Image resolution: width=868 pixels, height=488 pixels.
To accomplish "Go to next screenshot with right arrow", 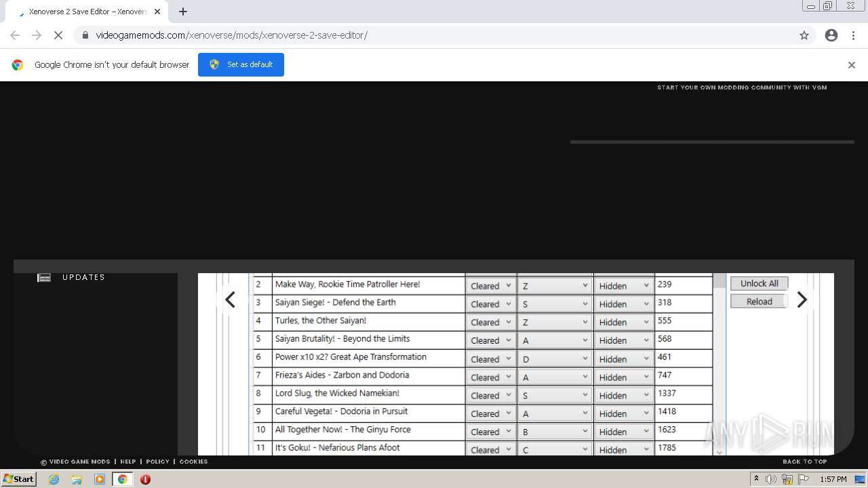I will (802, 300).
